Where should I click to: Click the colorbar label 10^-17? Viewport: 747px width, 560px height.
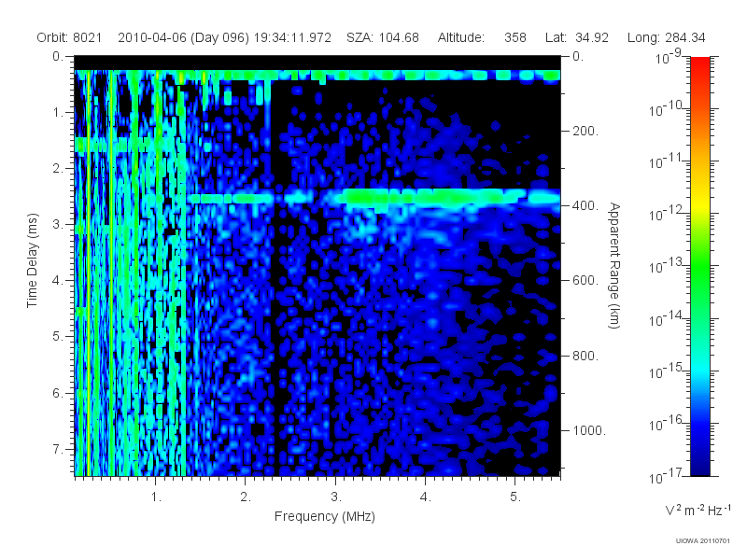click(666, 476)
